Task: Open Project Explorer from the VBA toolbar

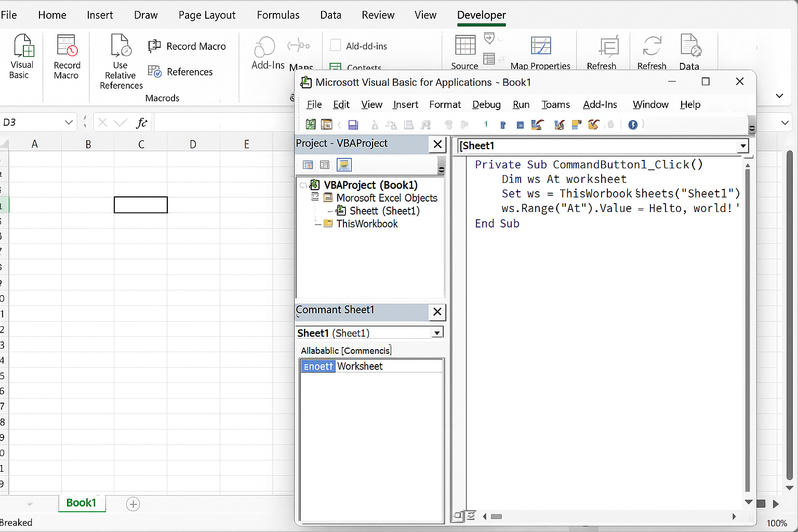Action: tap(560, 125)
